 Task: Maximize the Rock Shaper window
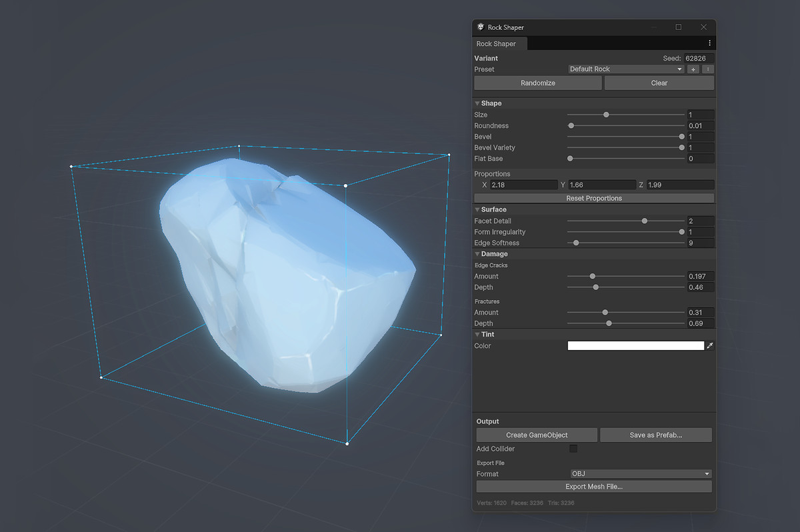[x=679, y=27]
